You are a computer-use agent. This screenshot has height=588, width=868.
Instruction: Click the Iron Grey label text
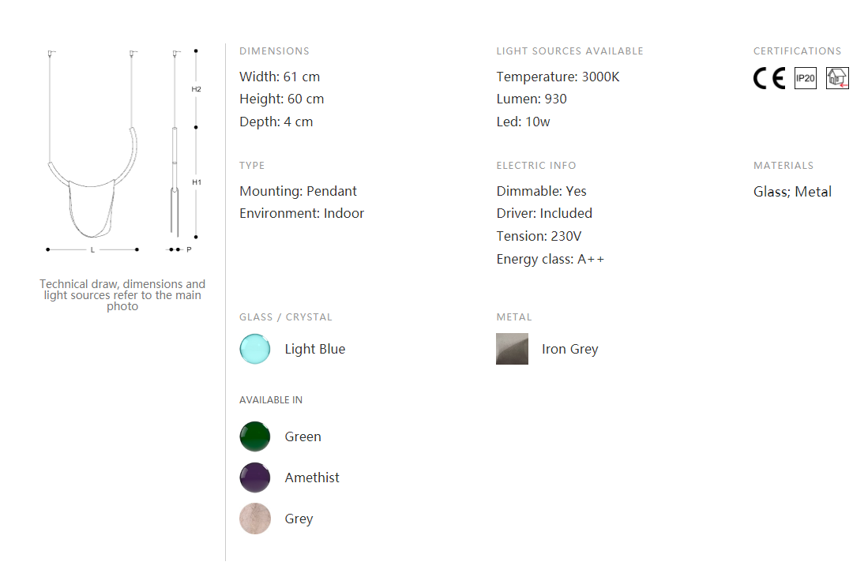(569, 349)
